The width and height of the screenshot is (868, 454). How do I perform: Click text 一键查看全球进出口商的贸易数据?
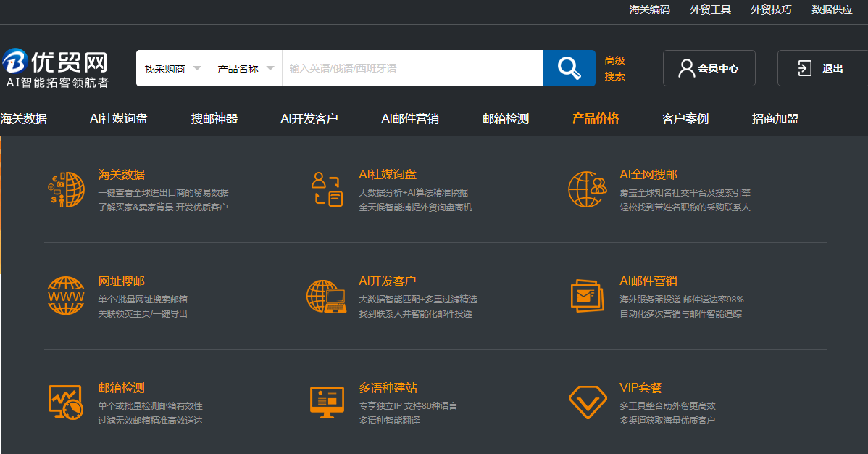(163, 192)
